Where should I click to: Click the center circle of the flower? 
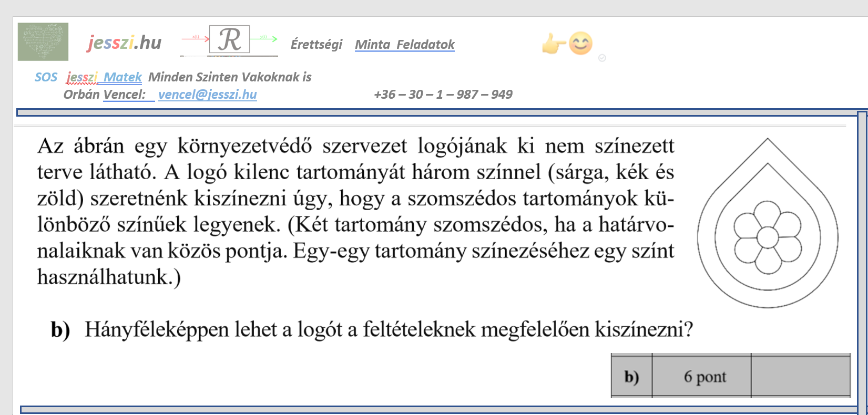click(x=768, y=237)
